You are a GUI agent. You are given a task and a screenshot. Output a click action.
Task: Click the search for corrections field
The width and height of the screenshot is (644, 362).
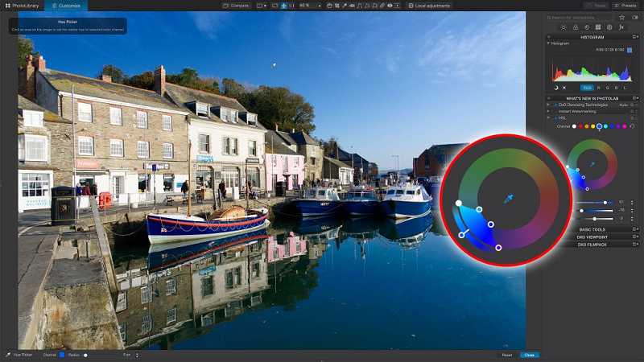[x=580, y=17]
